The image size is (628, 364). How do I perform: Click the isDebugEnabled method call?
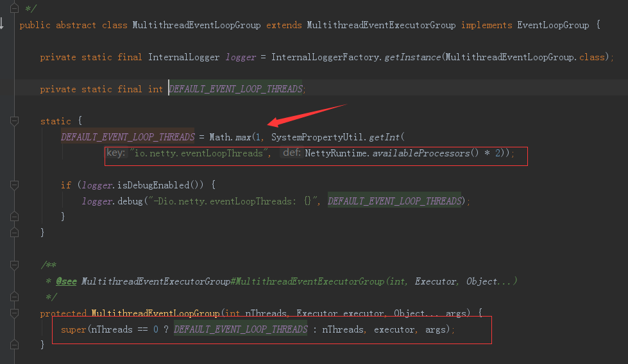[153, 185]
